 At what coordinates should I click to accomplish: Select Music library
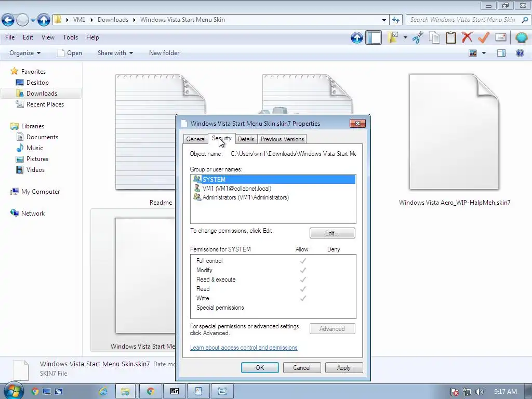pyautogui.click(x=35, y=148)
